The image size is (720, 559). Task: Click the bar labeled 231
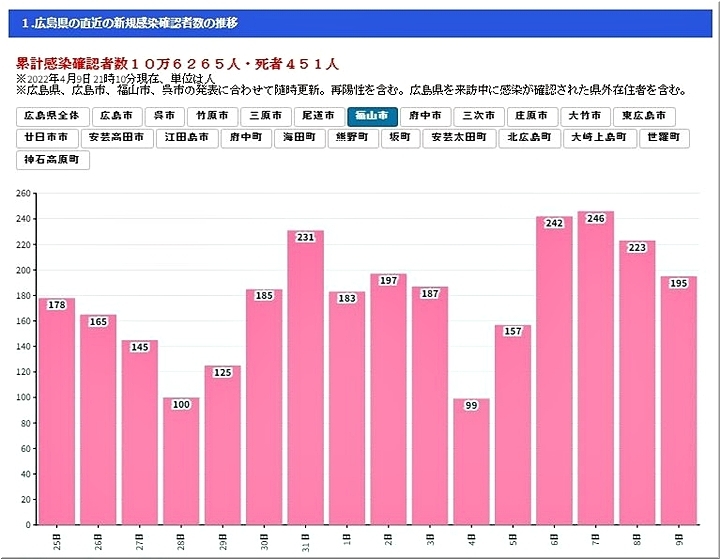[x=305, y=378]
